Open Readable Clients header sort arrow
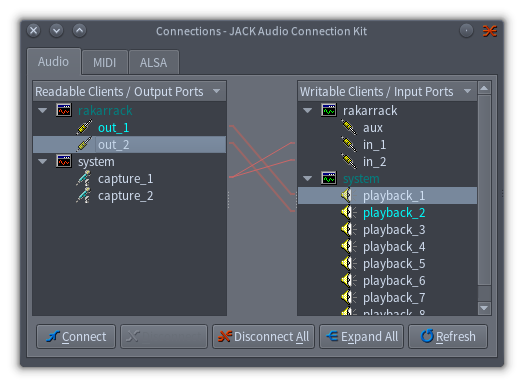This screenshot has width=524, height=387. point(217,91)
